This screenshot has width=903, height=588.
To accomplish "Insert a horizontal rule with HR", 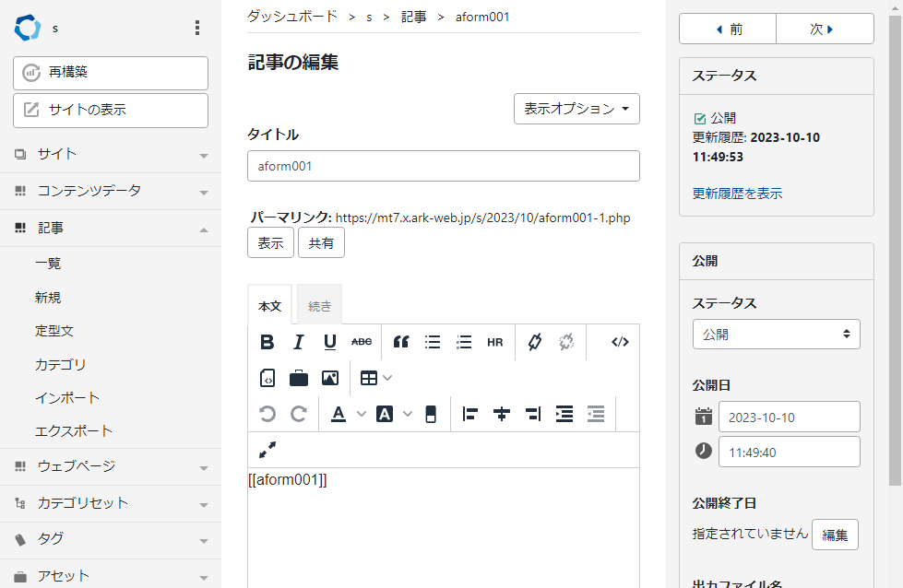I will point(495,342).
